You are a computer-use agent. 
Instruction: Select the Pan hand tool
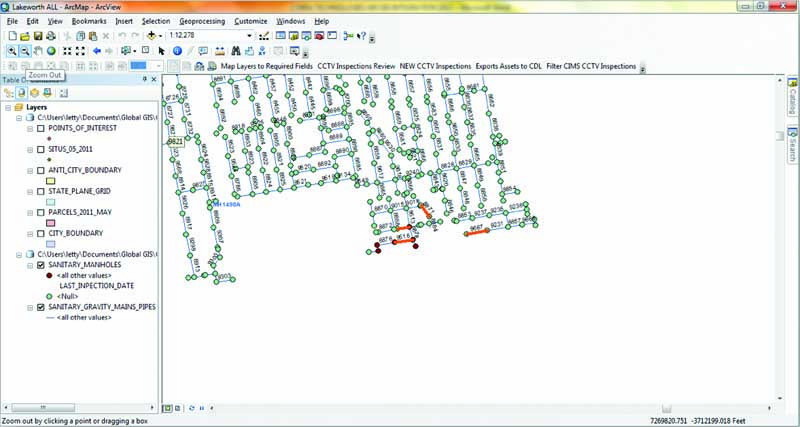pos(38,51)
